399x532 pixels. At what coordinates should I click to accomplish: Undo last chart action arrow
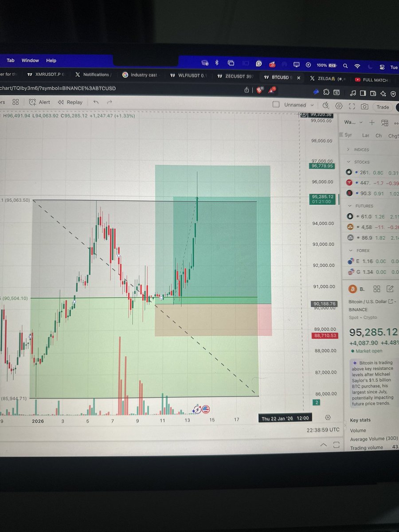[96, 102]
